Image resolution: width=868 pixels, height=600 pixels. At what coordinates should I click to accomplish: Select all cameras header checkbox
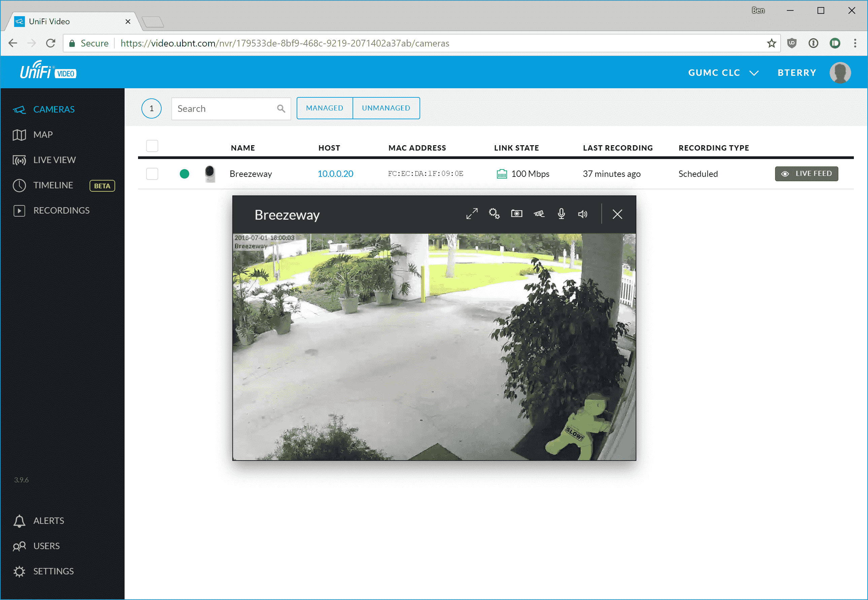pos(152,146)
